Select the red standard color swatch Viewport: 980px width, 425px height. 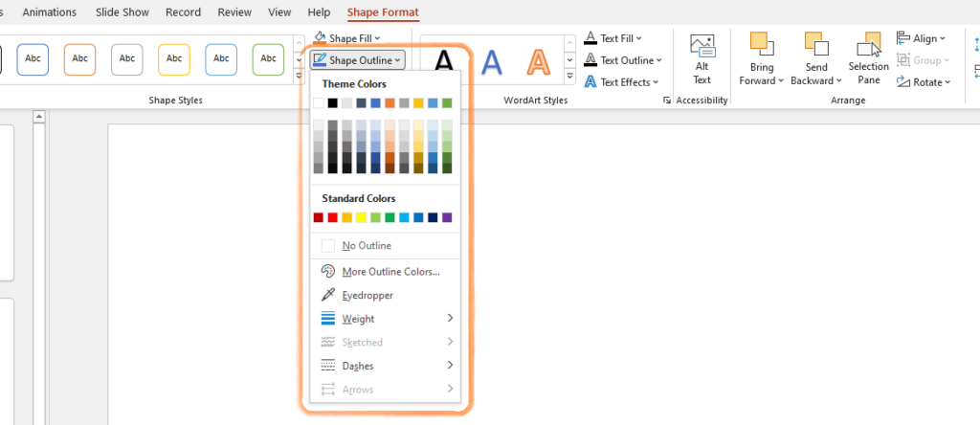click(333, 217)
